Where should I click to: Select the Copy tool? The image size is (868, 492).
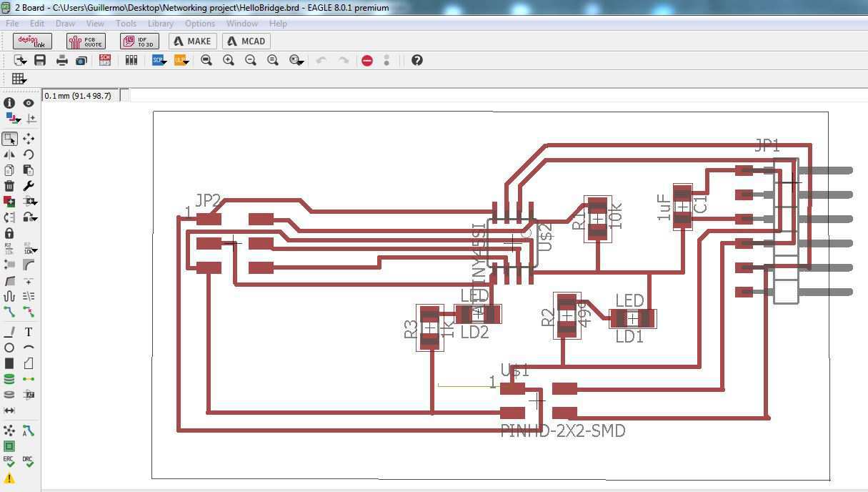(x=9, y=170)
